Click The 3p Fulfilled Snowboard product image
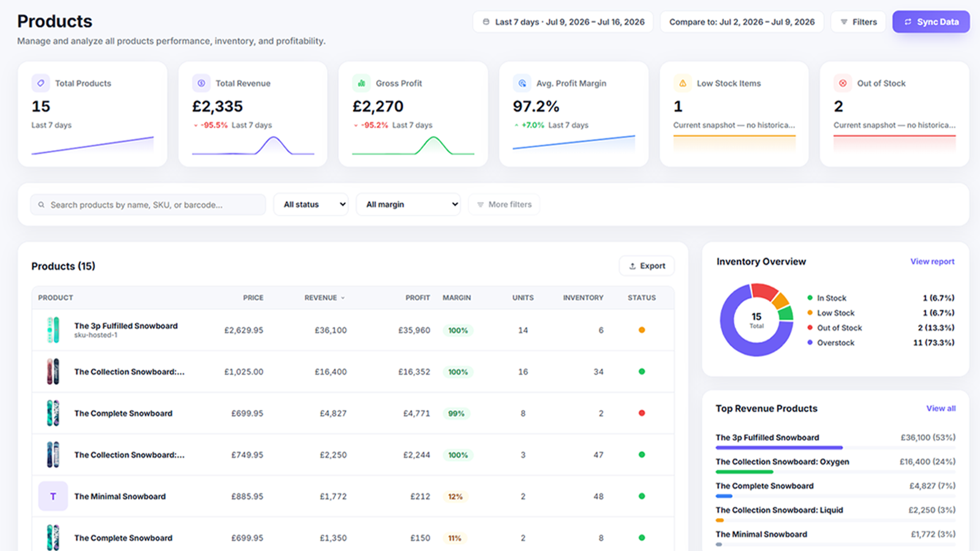 tap(53, 330)
